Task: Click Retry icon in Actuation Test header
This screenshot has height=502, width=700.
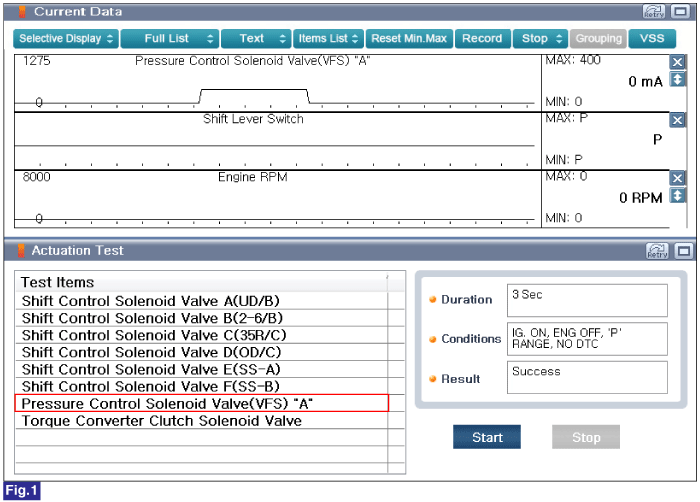Action: pos(657,251)
